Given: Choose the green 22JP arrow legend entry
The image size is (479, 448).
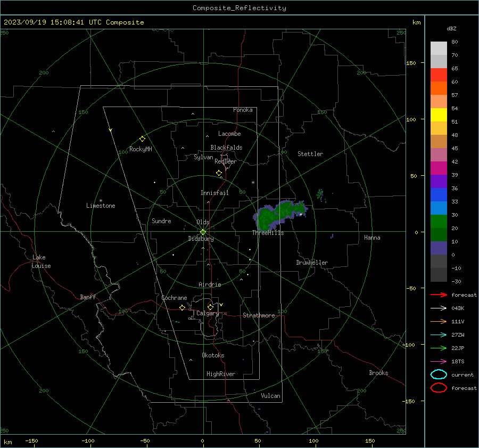Looking at the screenshot, I should coord(439,348).
